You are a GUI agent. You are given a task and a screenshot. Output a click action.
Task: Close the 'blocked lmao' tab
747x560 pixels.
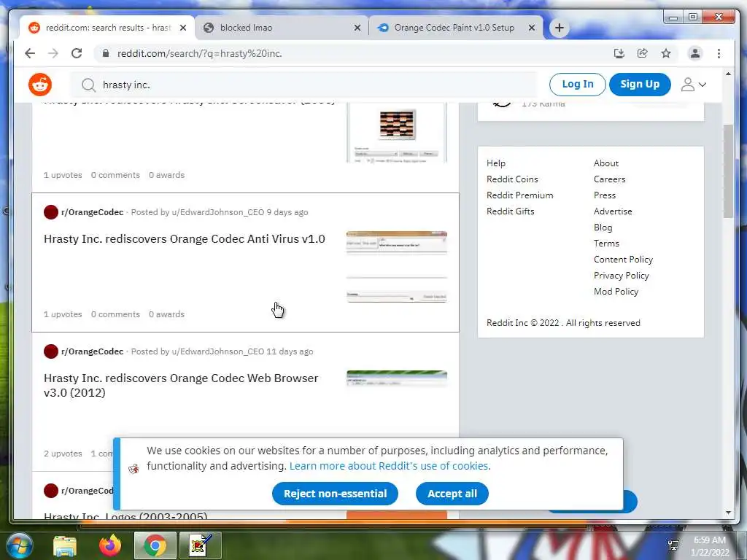[x=357, y=28]
